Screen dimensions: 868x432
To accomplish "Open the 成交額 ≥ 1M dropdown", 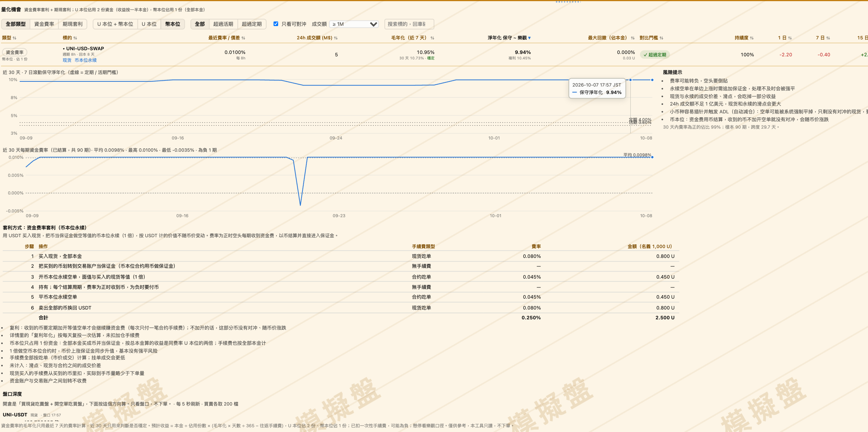I will pos(354,24).
